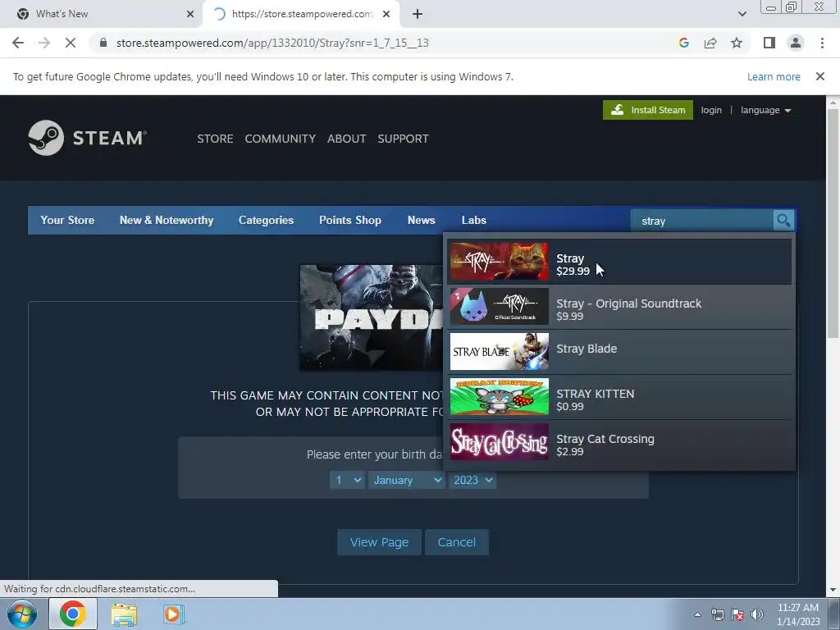
Task: Open the Labs tab
Action: tap(473, 220)
